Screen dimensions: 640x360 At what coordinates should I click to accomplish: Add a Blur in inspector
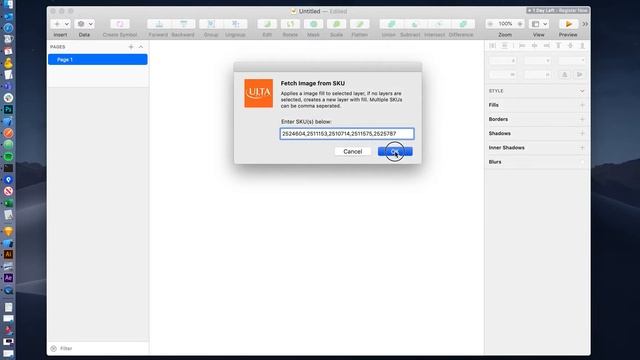(582, 162)
